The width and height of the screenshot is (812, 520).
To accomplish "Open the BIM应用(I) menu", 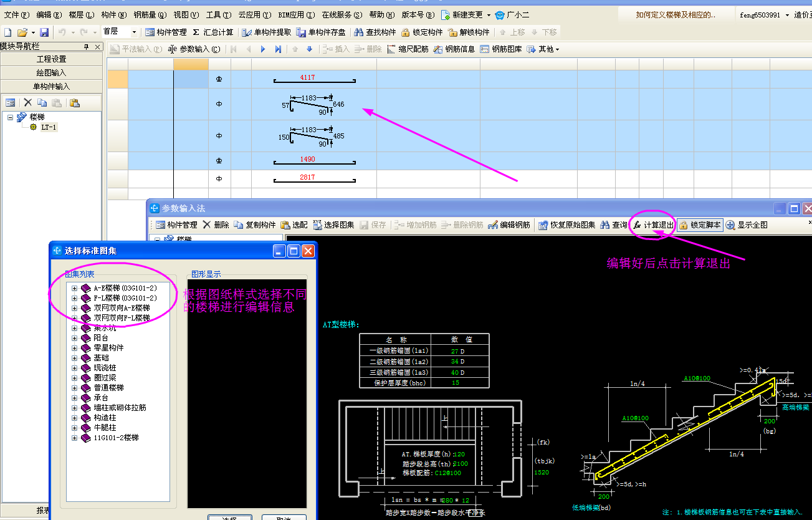I will (x=296, y=15).
